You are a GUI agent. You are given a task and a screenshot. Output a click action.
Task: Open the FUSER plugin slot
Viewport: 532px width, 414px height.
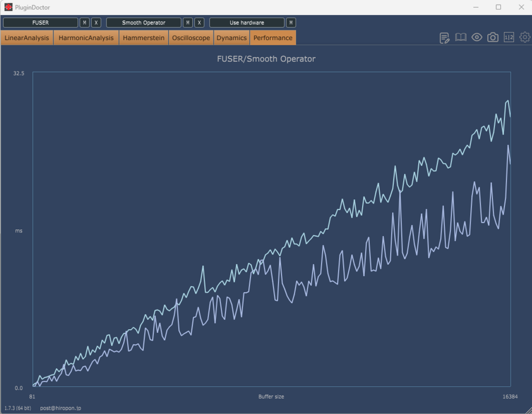click(41, 23)
